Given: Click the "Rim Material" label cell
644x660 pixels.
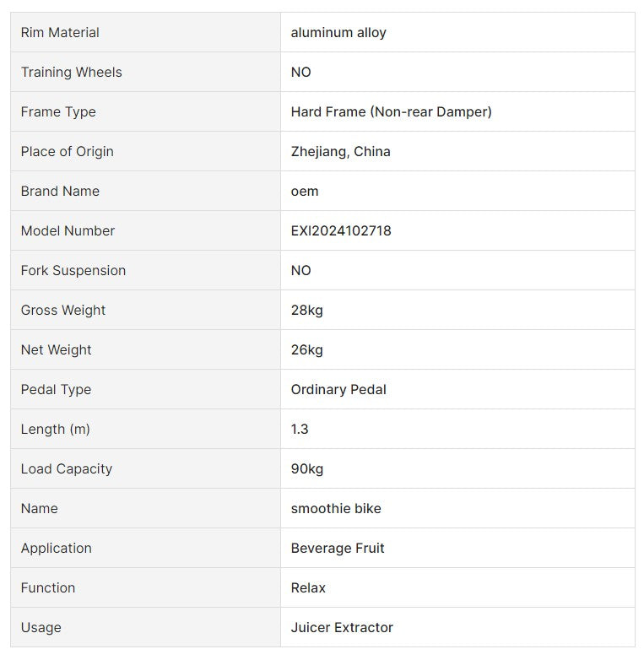Looking at the screenshot, I should coord(60,33).
